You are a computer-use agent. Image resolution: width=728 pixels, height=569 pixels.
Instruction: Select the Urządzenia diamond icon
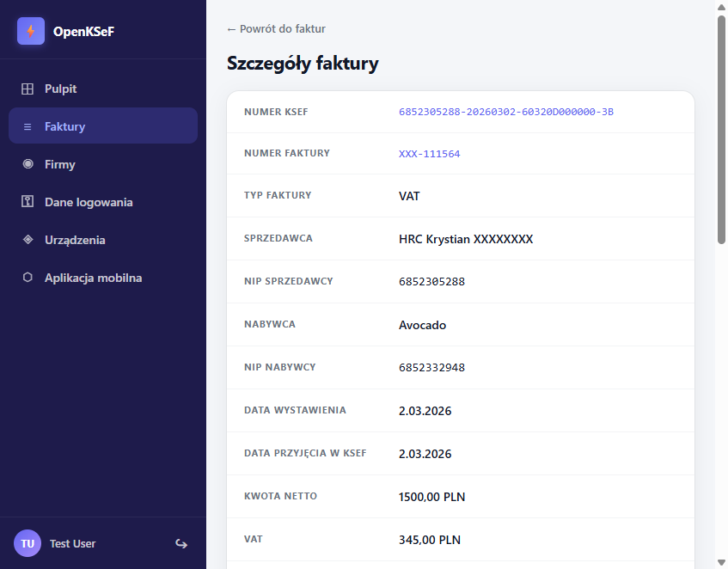point(27,239)
